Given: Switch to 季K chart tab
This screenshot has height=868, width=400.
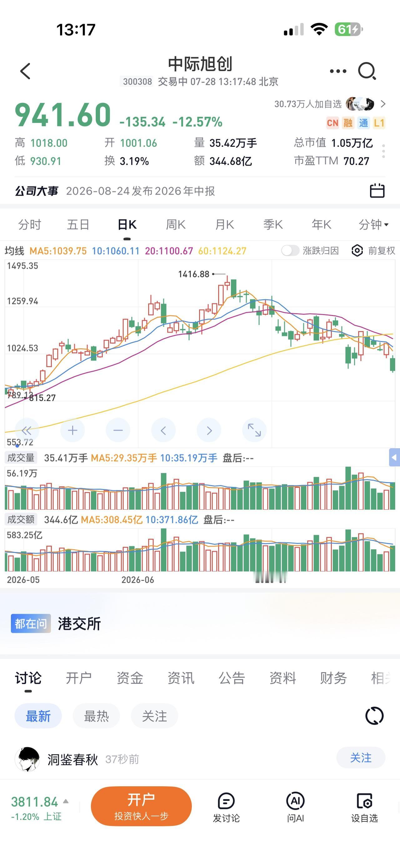Looking at the screenshot, I should click(x=273, y=224).
